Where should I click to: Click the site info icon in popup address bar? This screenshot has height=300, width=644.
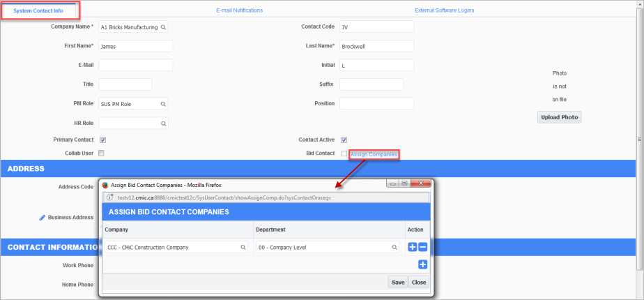(x=109, y=197)
